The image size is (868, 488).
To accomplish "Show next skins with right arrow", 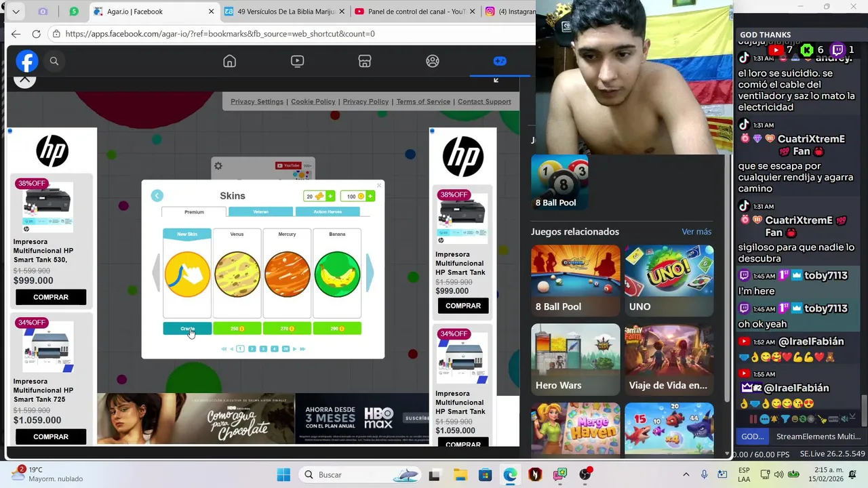I will click(370, 272).
